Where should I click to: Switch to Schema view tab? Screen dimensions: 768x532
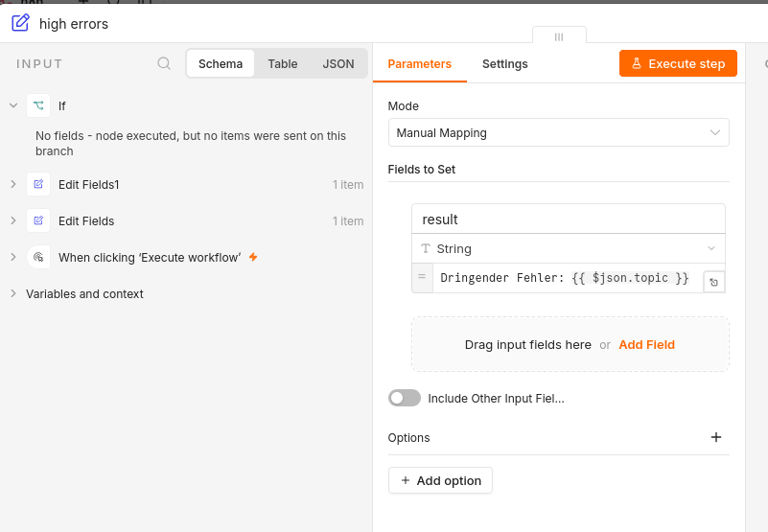click(221, 63)
